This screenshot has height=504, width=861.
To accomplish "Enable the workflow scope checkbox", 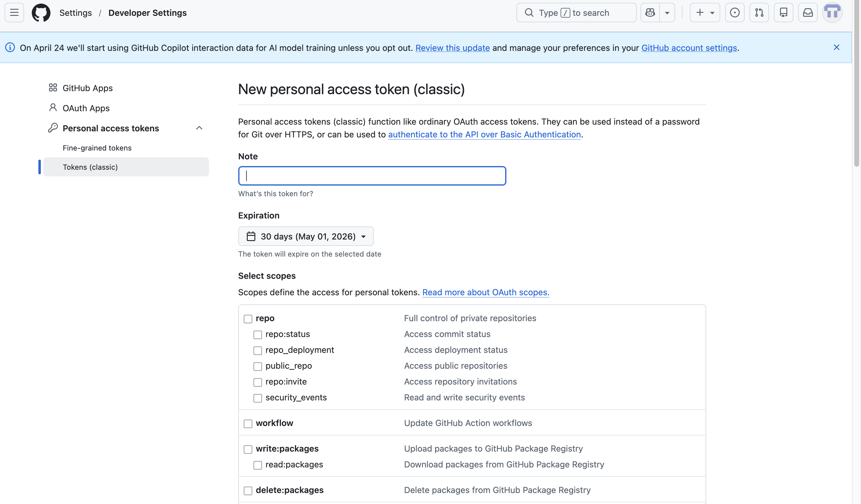I will click(x=248, y=424).
